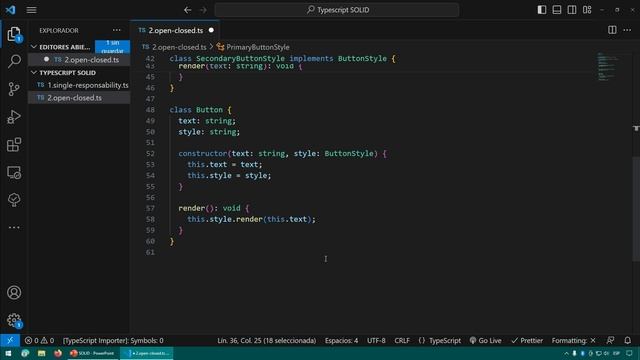Open the Customize Layout icon
This screenshot has width=640, height=360.
(587, 10)
